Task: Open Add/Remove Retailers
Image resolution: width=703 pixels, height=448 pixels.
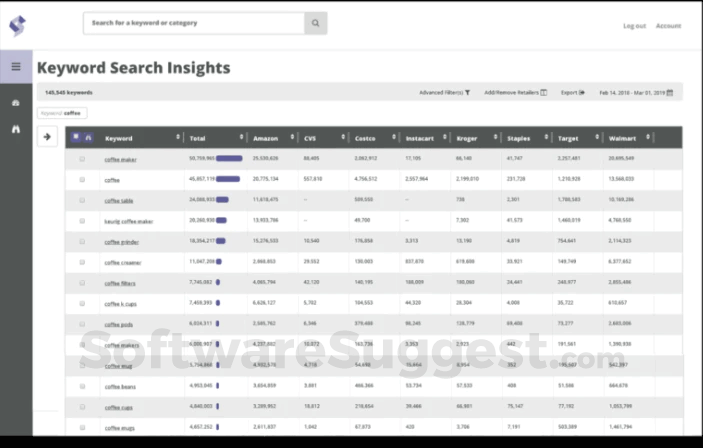Action: point(515,92)
